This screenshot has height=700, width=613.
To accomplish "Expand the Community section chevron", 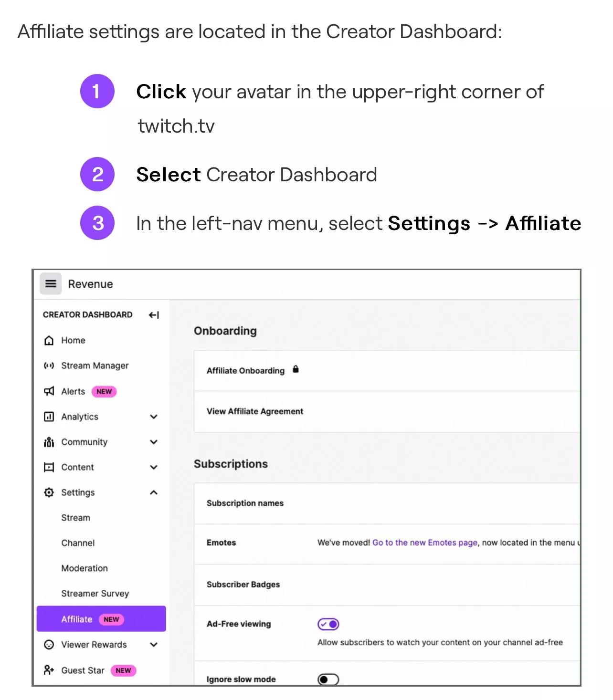I will 154,442.
